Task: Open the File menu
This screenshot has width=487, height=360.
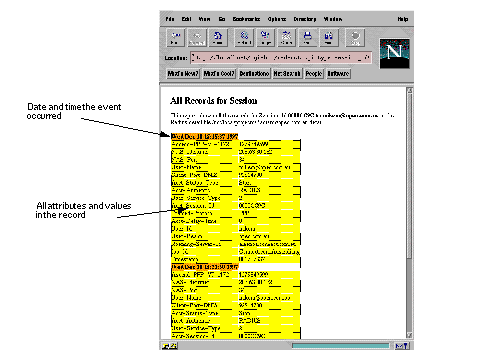Action: click(x=170, y=19)
